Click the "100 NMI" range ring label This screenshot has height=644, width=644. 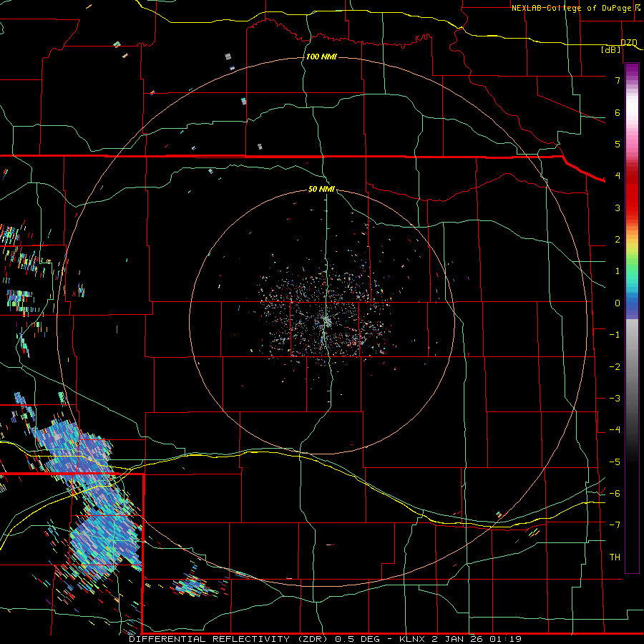tap(321, 57)
